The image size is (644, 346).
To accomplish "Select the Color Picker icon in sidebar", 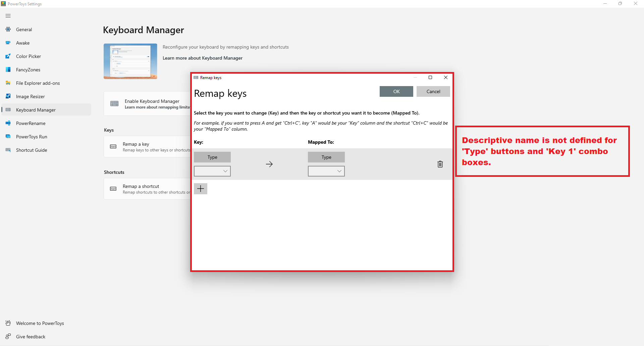I will [8, 56].
